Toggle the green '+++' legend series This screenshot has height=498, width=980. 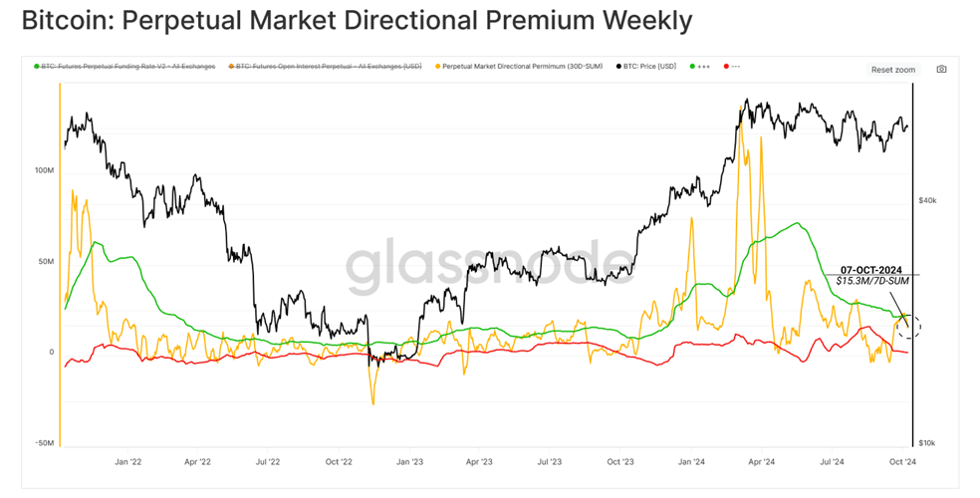(x=700, y=66)
